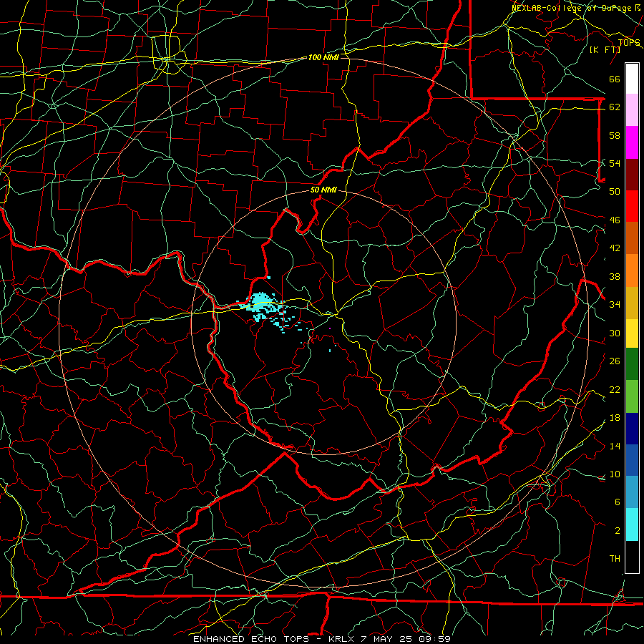Click the 18 legend value label
The width and height of the screenshot is (644, 644).
(x=615, y=418)
